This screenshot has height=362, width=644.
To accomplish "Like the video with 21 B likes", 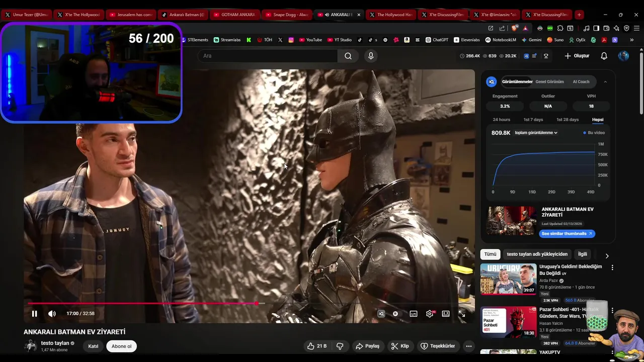I will pyautogui.click(x=317, y=346).
